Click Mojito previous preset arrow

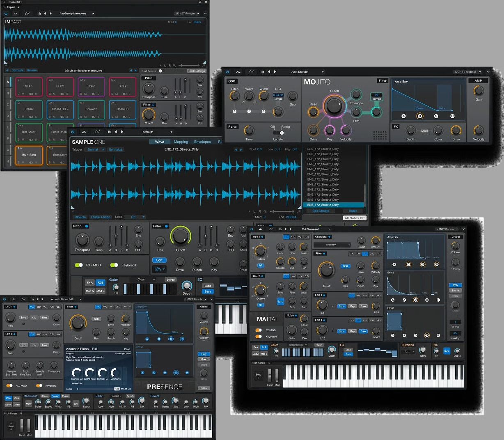[269, 72]
